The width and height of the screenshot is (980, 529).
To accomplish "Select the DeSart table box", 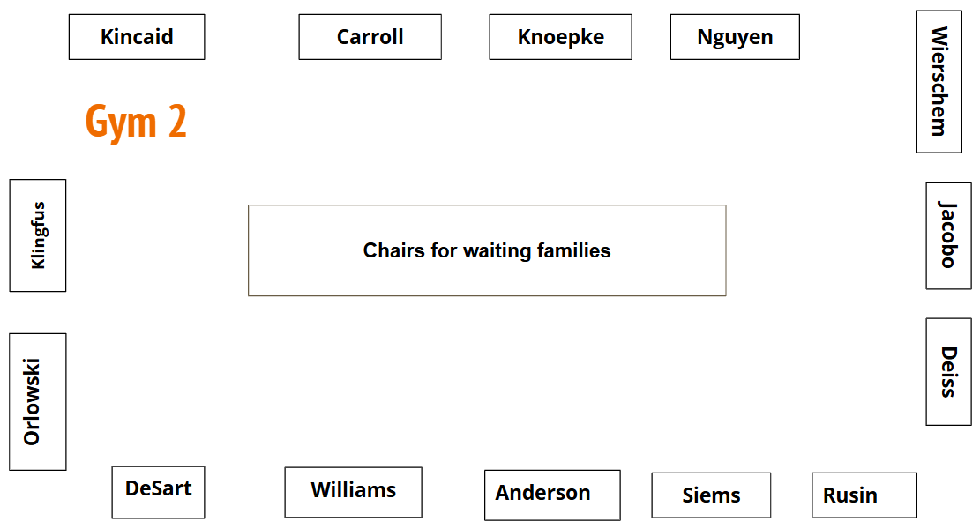I will click(158, 492).
